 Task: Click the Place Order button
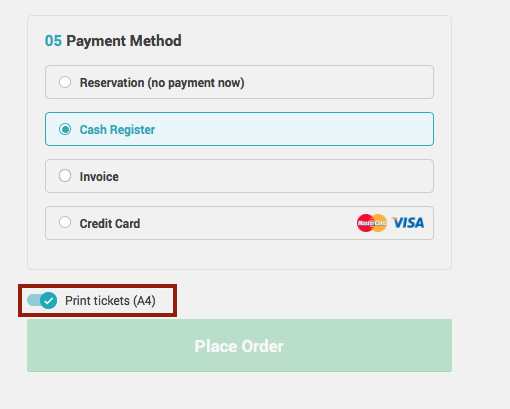click(x=239, y=346)
